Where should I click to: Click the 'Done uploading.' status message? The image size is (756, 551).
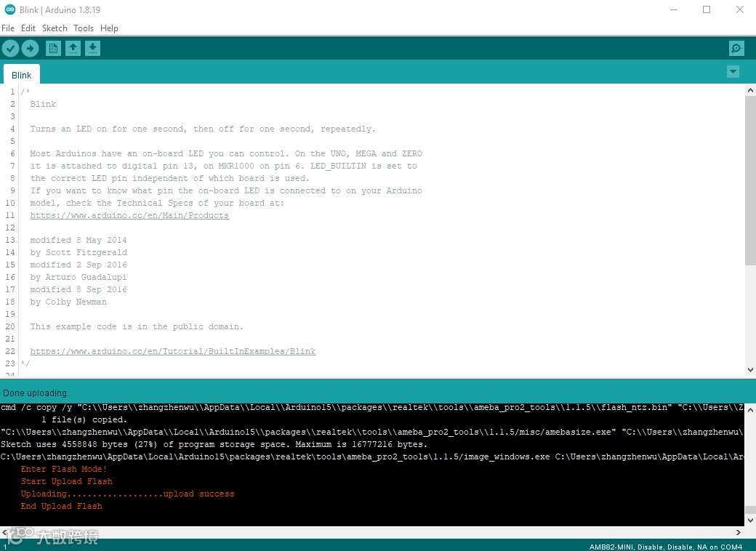[36, 393]
